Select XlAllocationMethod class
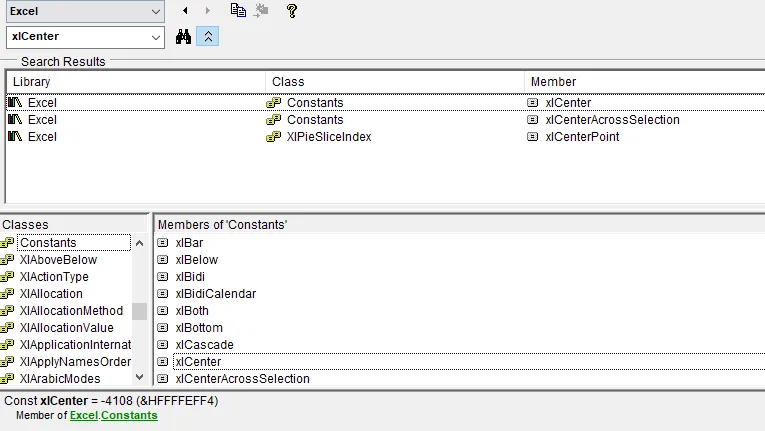Viewport: 765px width, 431px height. pos(71,311)
